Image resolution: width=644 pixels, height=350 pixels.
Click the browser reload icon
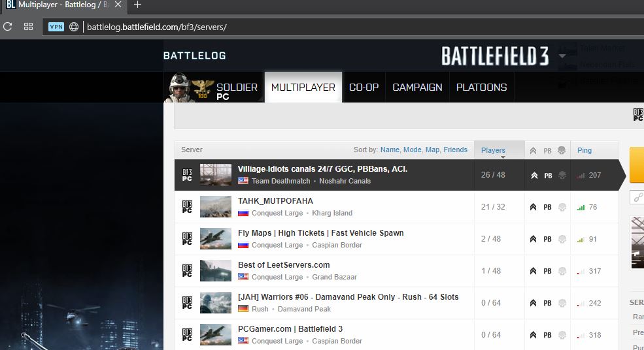pos(8,27)
